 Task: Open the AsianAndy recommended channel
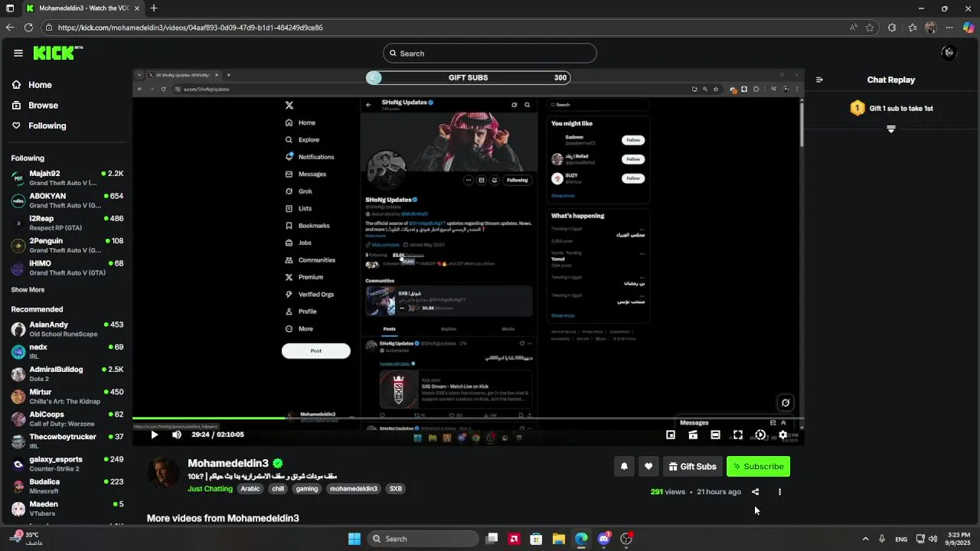tap(67, 329)
